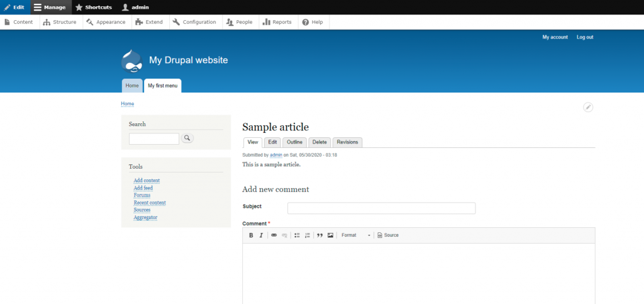The width and height of the screenshot is (644, 304).
Task: Insert a link in the comment
Action: click(x=274, y=235)
